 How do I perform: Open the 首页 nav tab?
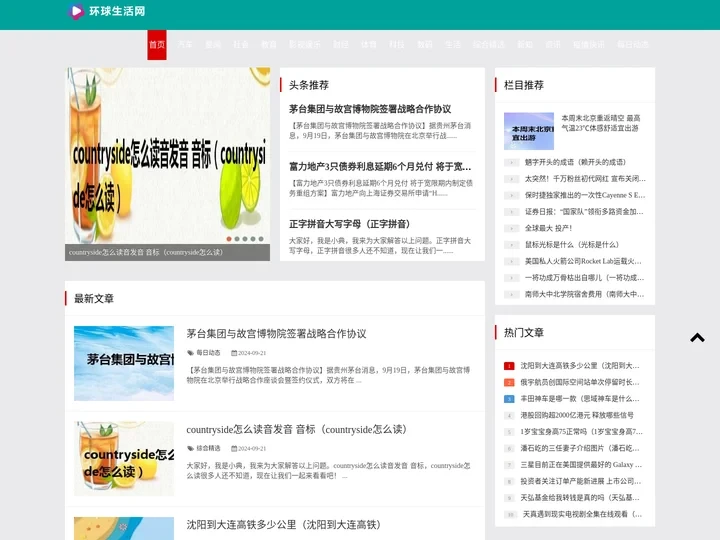coord(157,45)
